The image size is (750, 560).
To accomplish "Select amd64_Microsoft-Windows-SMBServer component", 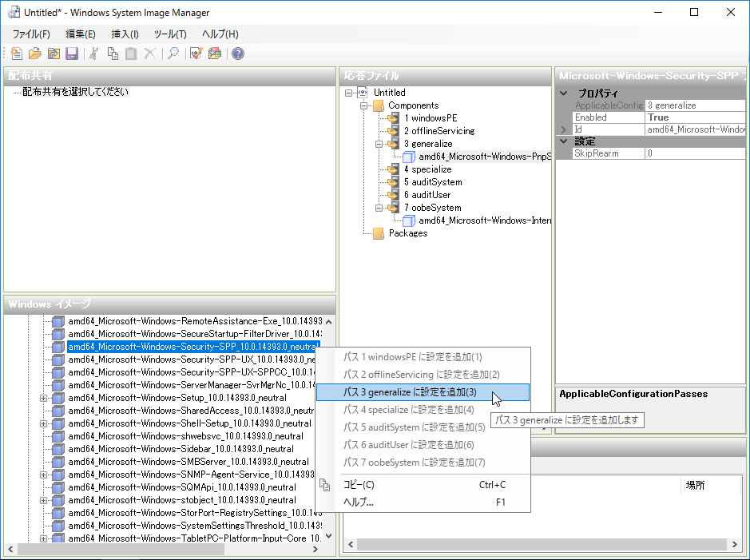I will tap(188, 462).
